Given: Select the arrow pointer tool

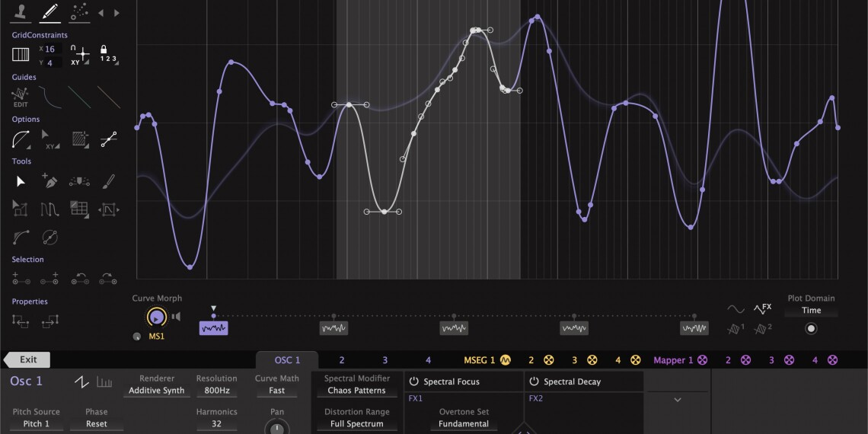Looking at the screenshot, I should [21, 181].
